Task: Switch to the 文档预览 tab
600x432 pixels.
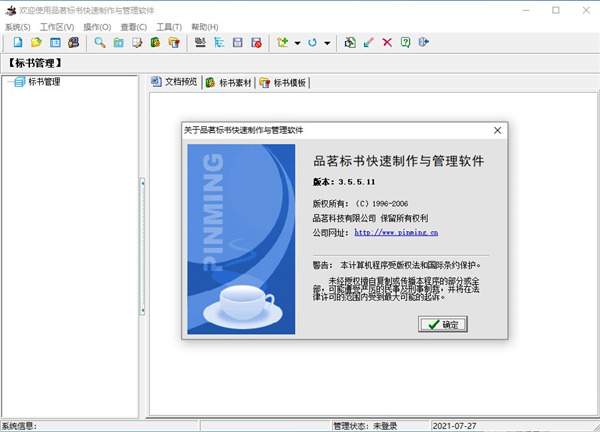Action: coord(174,82)
